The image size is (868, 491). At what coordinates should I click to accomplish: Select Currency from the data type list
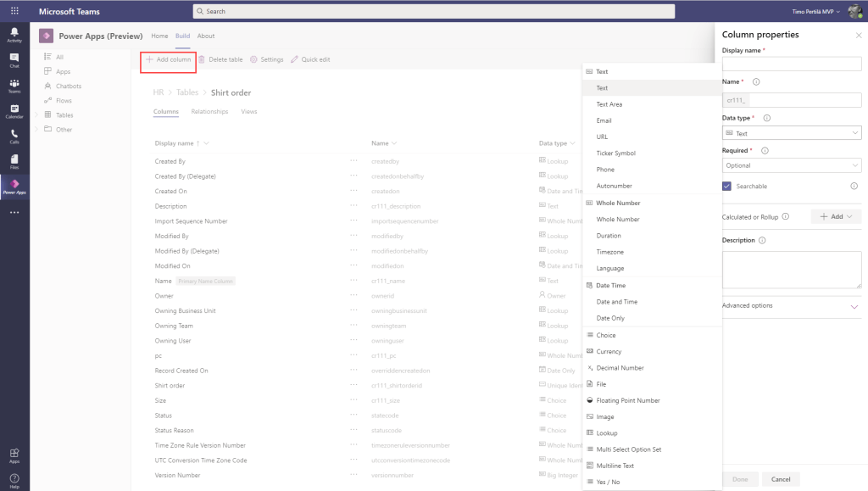609,351
